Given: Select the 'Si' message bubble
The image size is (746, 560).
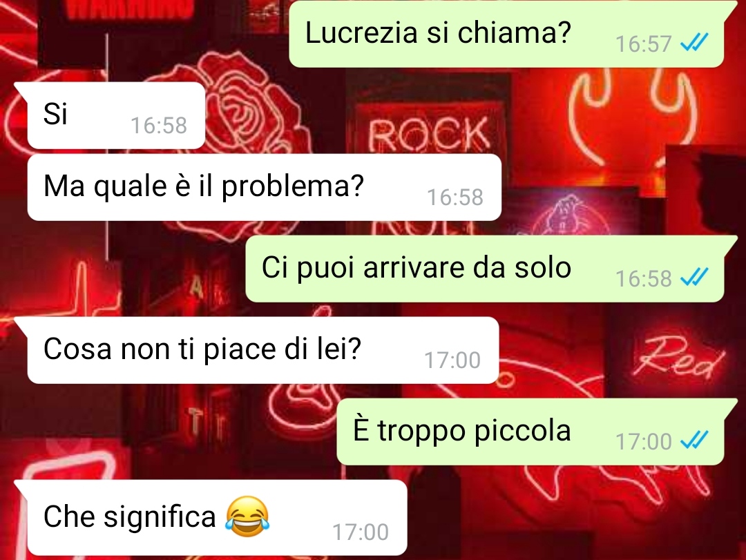Looking at the screenshot, I should [x=116, y=115].
